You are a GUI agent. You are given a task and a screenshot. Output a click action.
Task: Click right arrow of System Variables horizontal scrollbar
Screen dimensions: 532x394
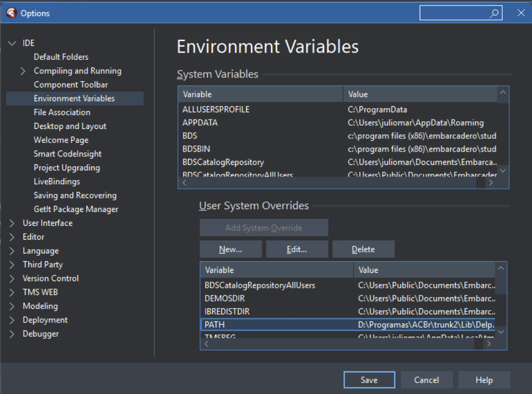[491, 183]
